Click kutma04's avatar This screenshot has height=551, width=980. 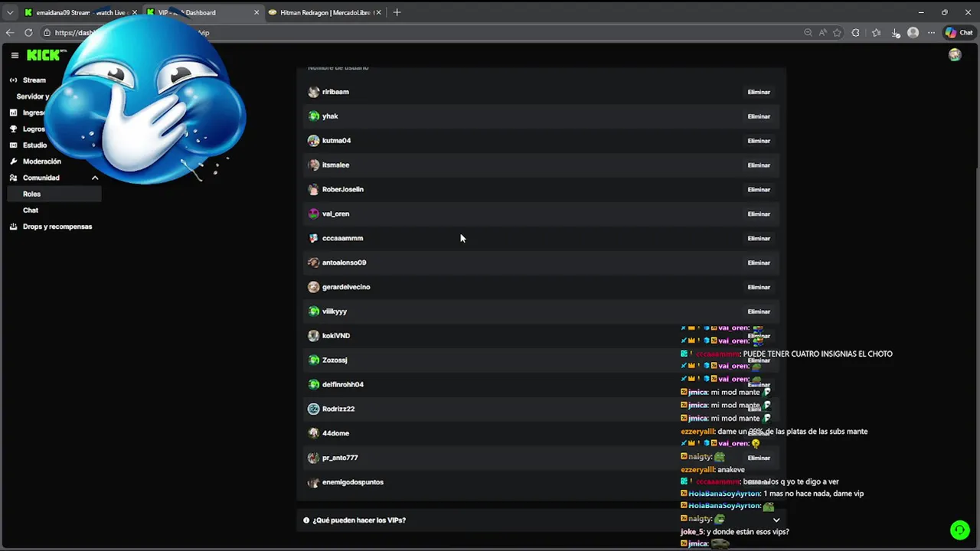point(313,141)
